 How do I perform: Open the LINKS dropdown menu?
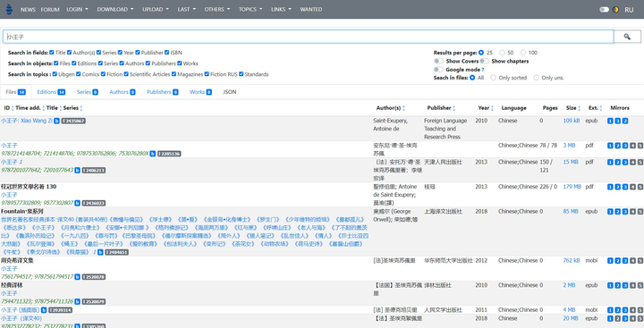coord(281,10)
